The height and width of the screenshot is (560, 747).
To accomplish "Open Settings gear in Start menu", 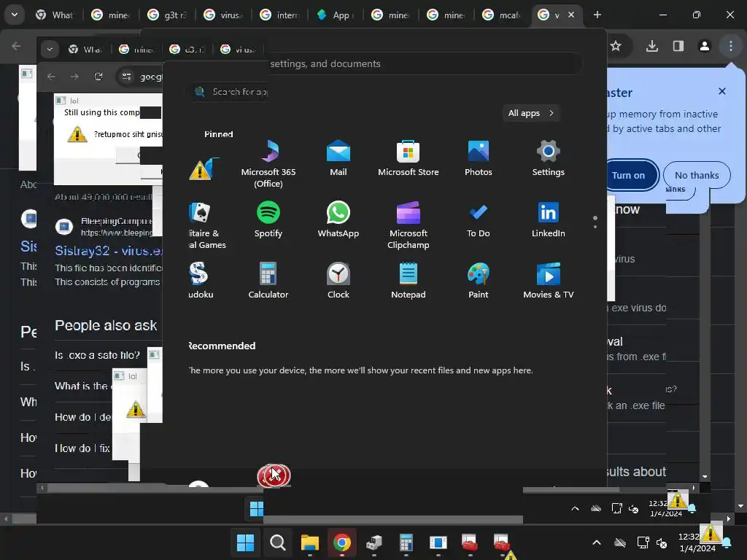I will point(549,158).
